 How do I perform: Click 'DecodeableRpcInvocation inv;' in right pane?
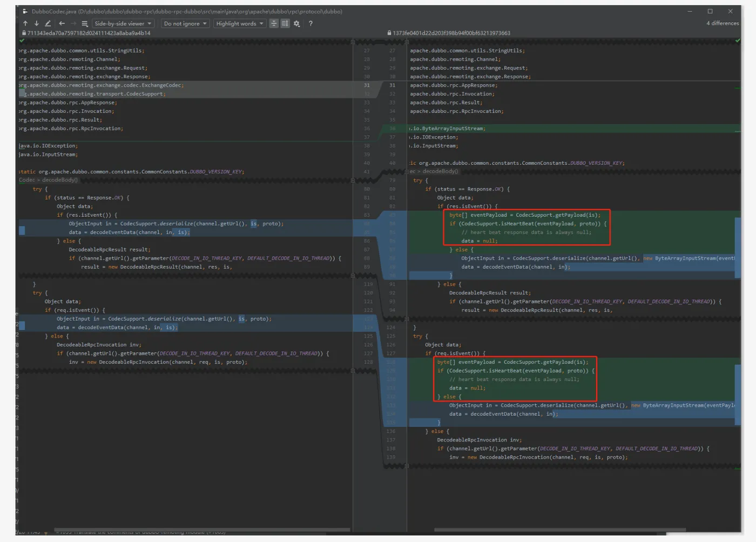pos(480,440)
